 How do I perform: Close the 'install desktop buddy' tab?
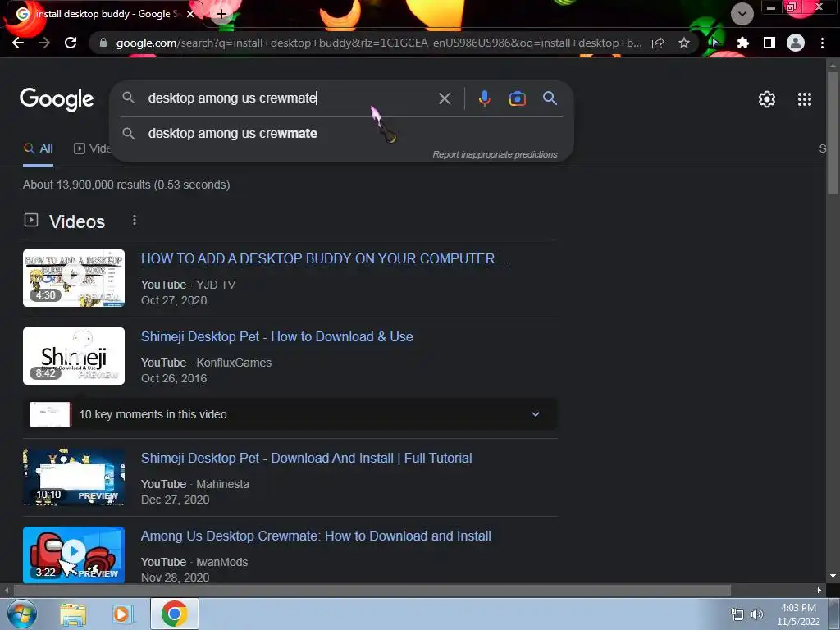[190, 14]
